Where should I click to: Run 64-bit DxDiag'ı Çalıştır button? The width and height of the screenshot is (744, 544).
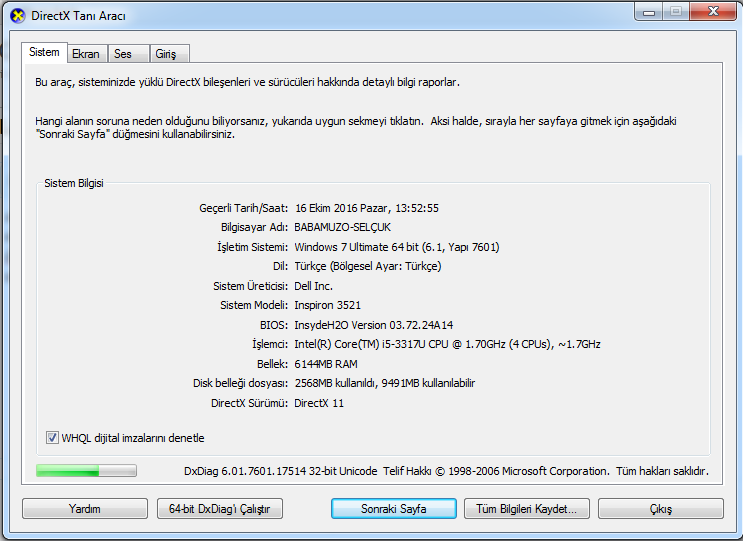coord(220,509)
